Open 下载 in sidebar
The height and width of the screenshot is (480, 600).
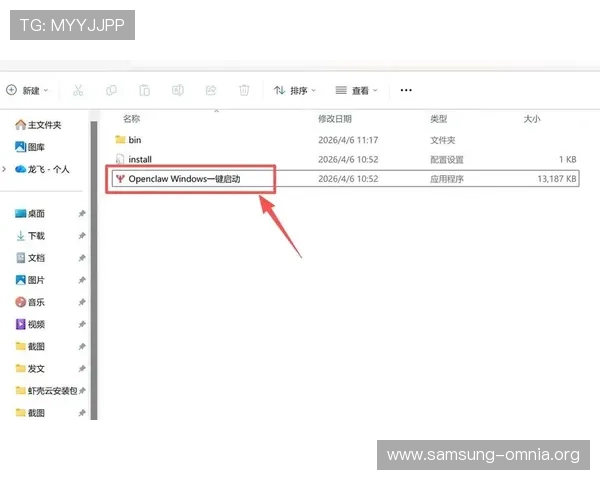(30, 236)
